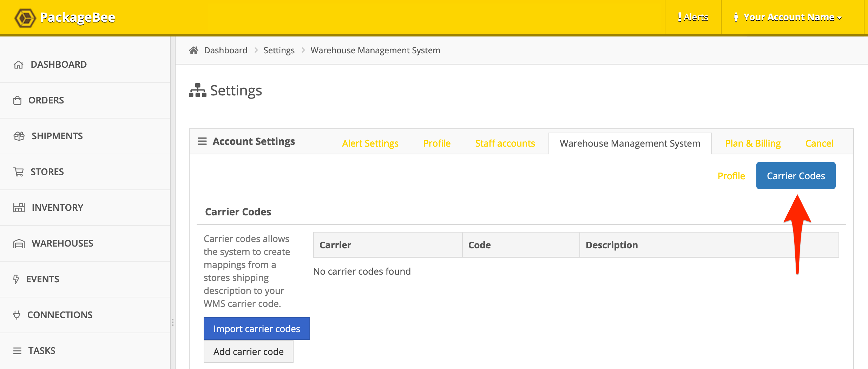Expand the Your Account Name dropdown
The height and width of the screenshot is (369, 868).
click(793, 17)
